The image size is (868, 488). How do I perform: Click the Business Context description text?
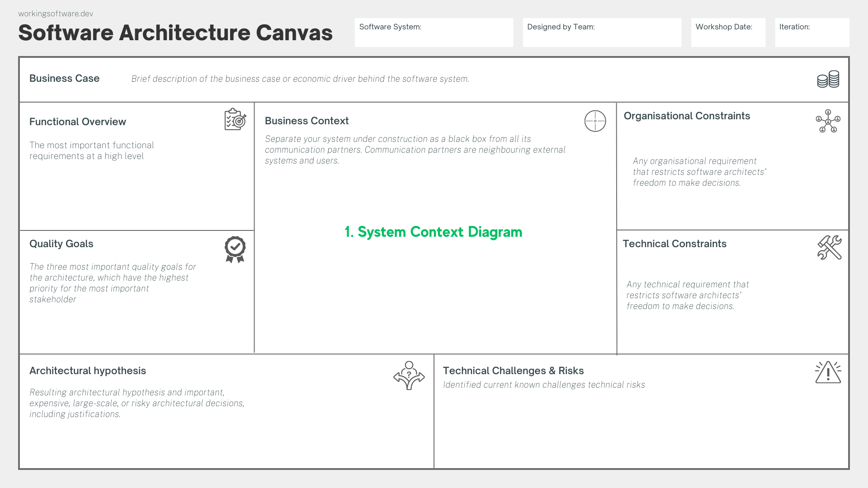click(x=415, y=150)
